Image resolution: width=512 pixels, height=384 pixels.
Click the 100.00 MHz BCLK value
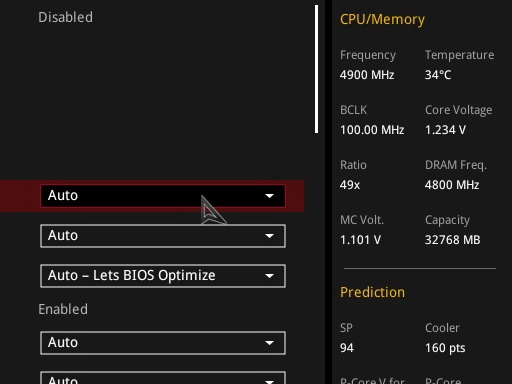coord(372,130)
